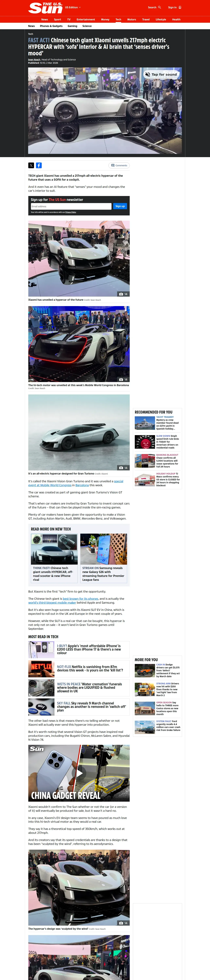Share article on Facebook
This screenshot has height=980, width=210.
click(x=39, y=165)
